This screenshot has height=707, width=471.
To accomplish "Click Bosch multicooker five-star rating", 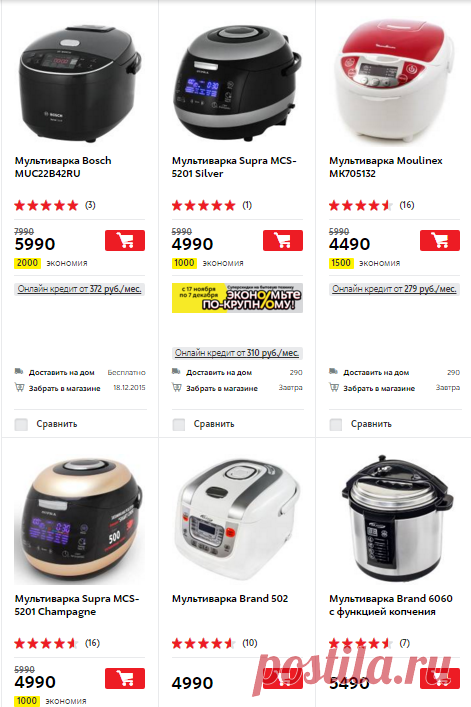I will coord(46,206).
